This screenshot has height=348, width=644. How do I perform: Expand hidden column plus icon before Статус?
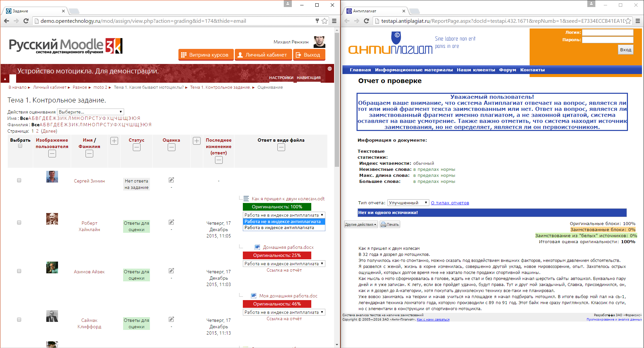114,141
